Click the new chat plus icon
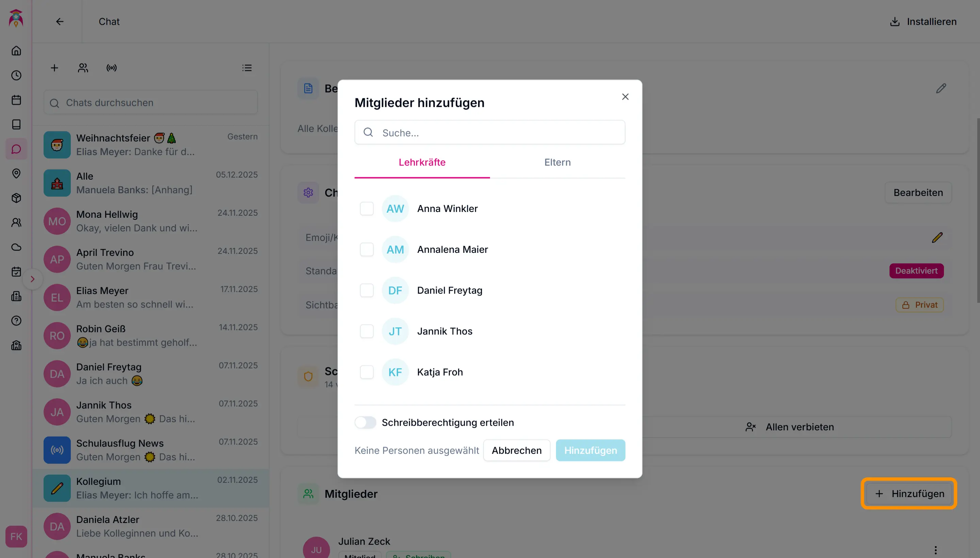 click(x=54, y=68)
